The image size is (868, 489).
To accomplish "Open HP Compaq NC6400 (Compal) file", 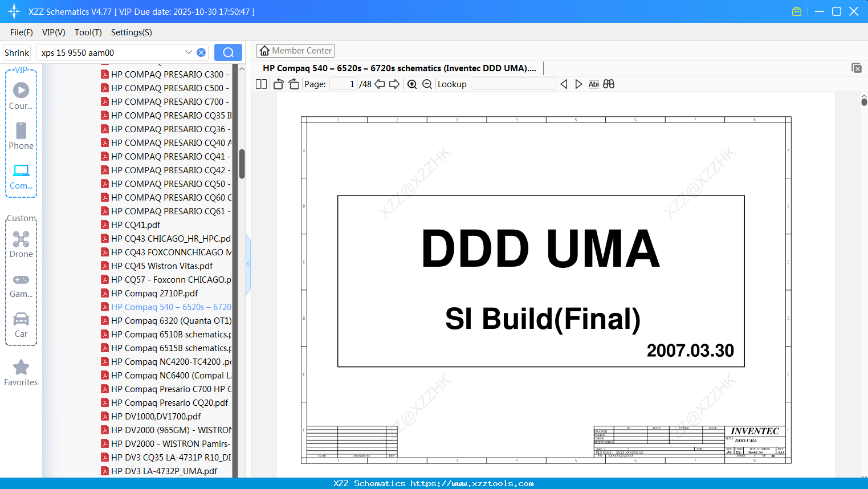I will [166, 375].
